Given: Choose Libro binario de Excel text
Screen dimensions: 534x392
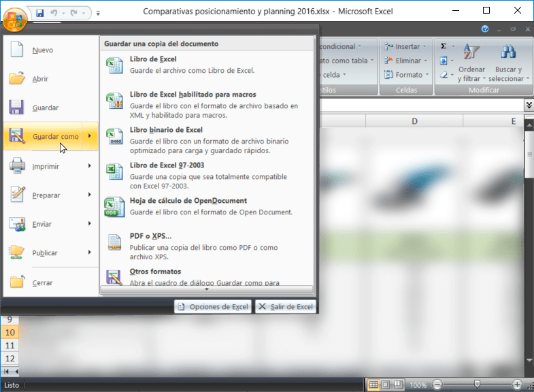Looking at the screenshot, I should click(166, 130).
